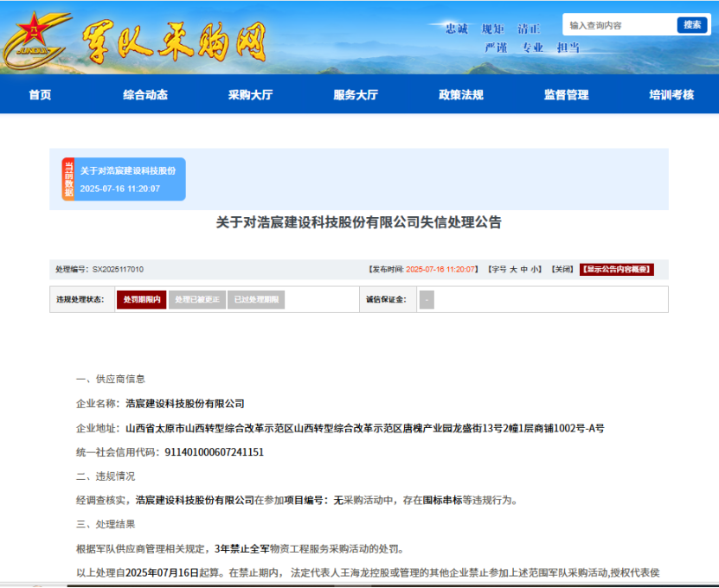Select the 当前数据 announcement card
The image size is (719, 588).
point(124,179)
